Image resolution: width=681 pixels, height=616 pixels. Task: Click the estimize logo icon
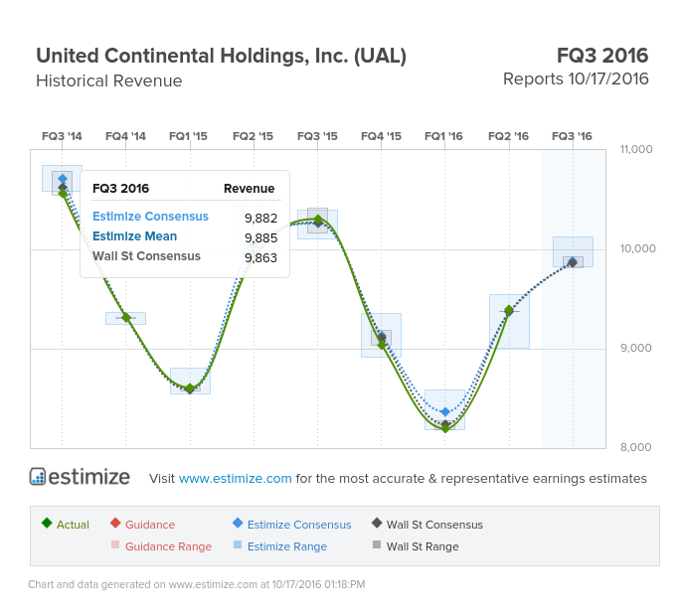38,476
